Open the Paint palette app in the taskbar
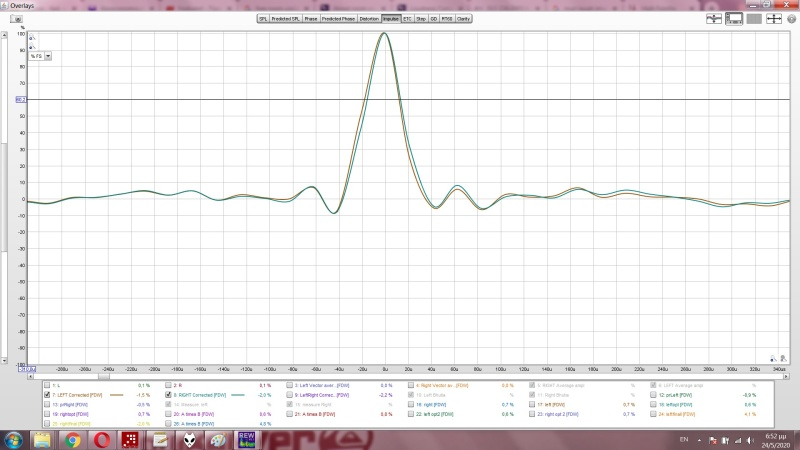 (218, 438)
